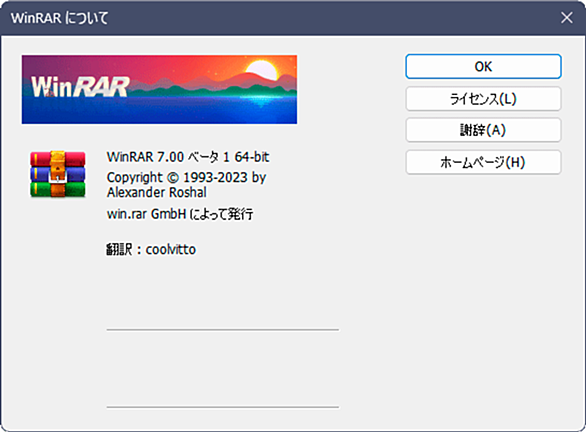Click the WinRAR sunset banner image
The width and height of the screenshot is (586, 432).
(x=159, y=89)
